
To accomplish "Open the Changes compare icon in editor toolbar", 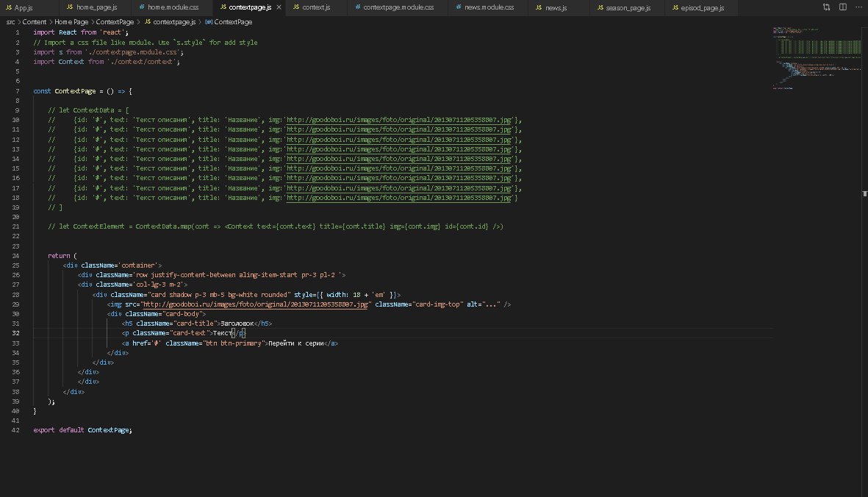I will coord(826,7).
